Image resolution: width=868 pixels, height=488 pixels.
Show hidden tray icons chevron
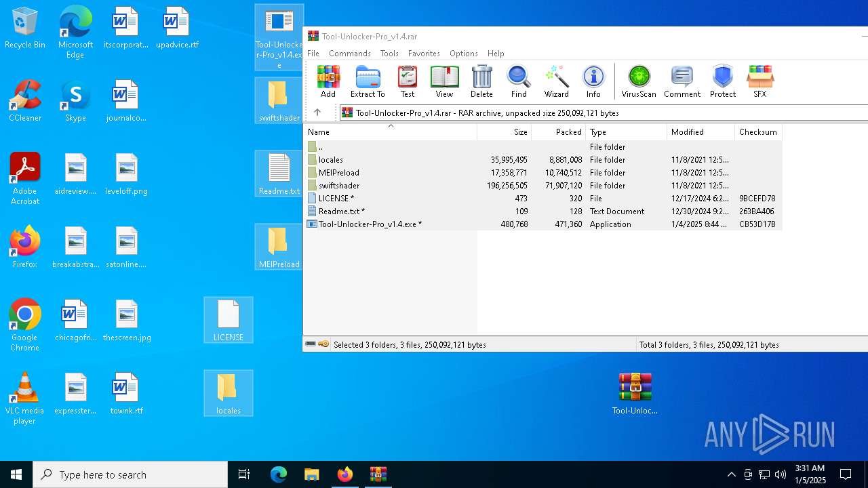coord(731,474)
